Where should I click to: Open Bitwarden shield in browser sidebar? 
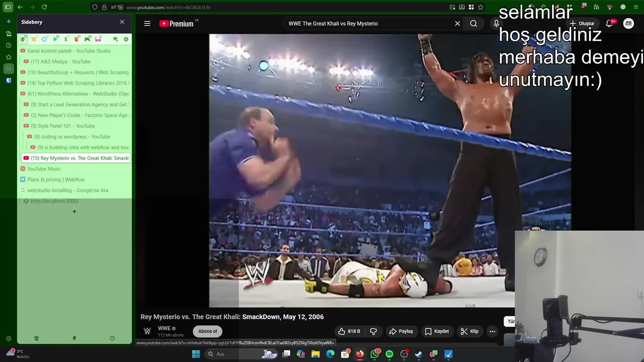[x=9, y=80]
